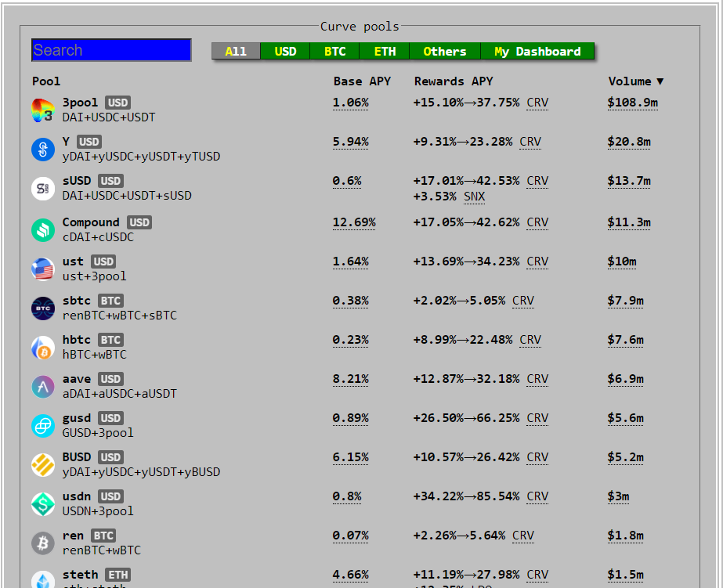Open the BUSD pool link

[x=77, y=457]
